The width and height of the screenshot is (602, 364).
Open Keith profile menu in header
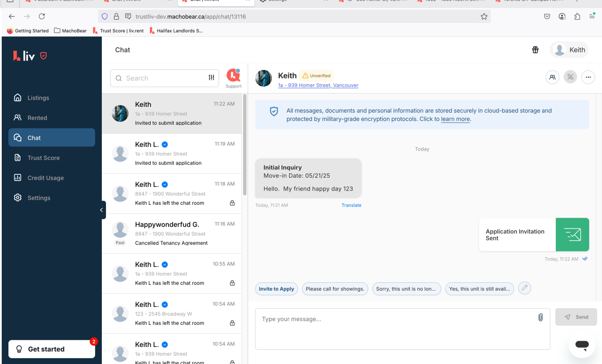(569, 50)
